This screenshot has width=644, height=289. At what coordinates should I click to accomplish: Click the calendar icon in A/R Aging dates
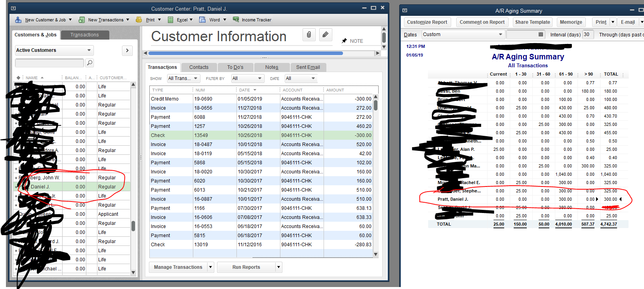pos(541,34)
